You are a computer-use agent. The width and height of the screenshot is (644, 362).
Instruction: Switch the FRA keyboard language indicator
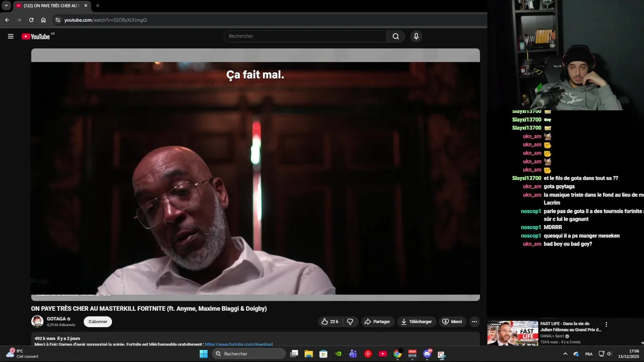tap(589, 354)
